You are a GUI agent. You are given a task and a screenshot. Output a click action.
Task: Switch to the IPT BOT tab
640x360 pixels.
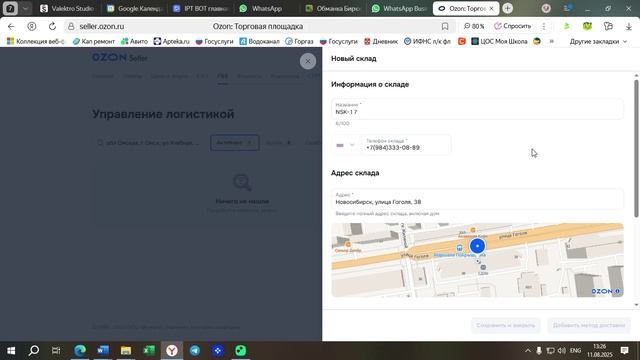(200, 8)
